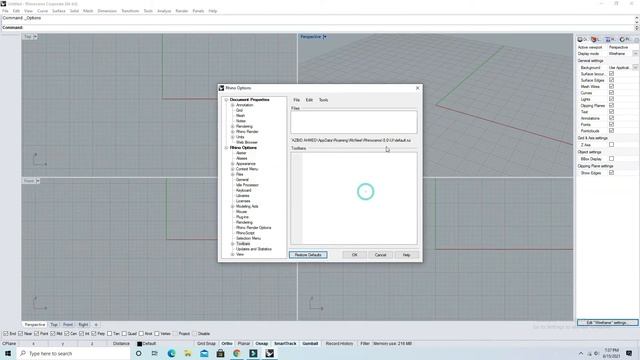The height and width of the screenshot is (360, 640).
Task: Toggle the Mid osnap checkbox
Action: (53, 334)
